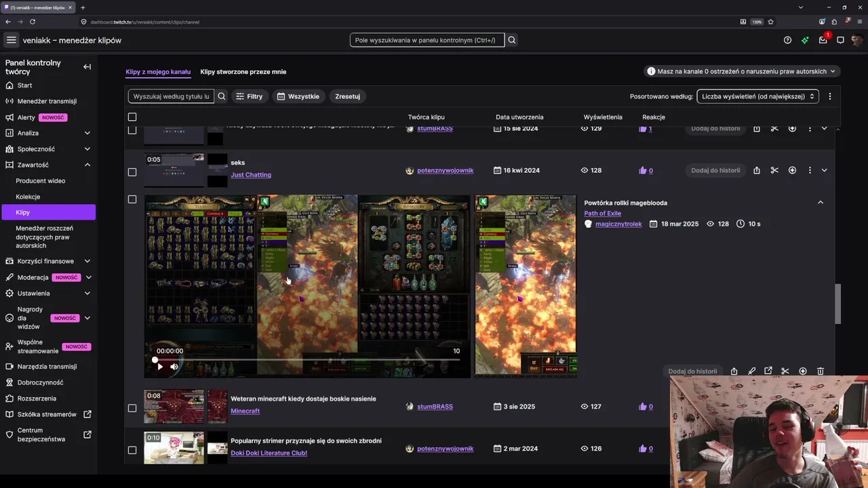
Task: Expand the Społeczność sidebar section
Action: coord(87,149)
